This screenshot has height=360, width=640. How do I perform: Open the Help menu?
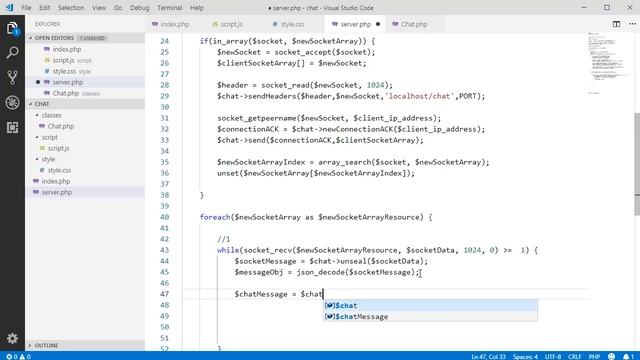pyautogui.click(x=197, y=8)
